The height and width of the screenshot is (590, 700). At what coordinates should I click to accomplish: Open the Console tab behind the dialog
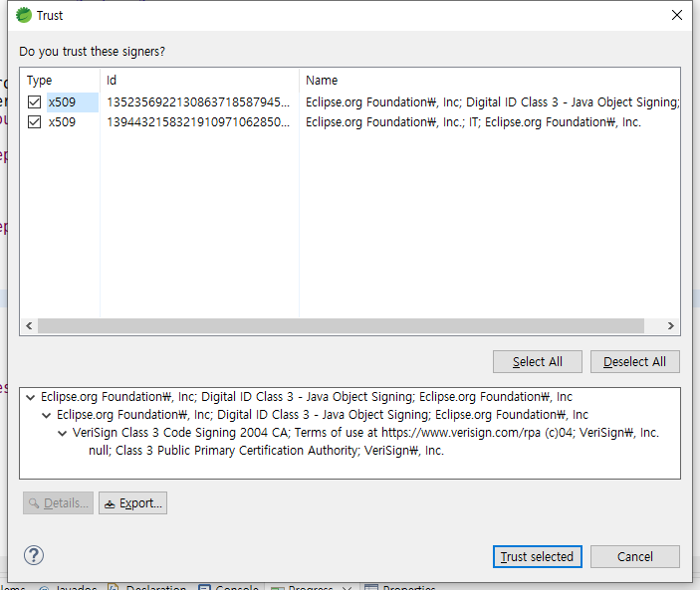pos(229,587)
